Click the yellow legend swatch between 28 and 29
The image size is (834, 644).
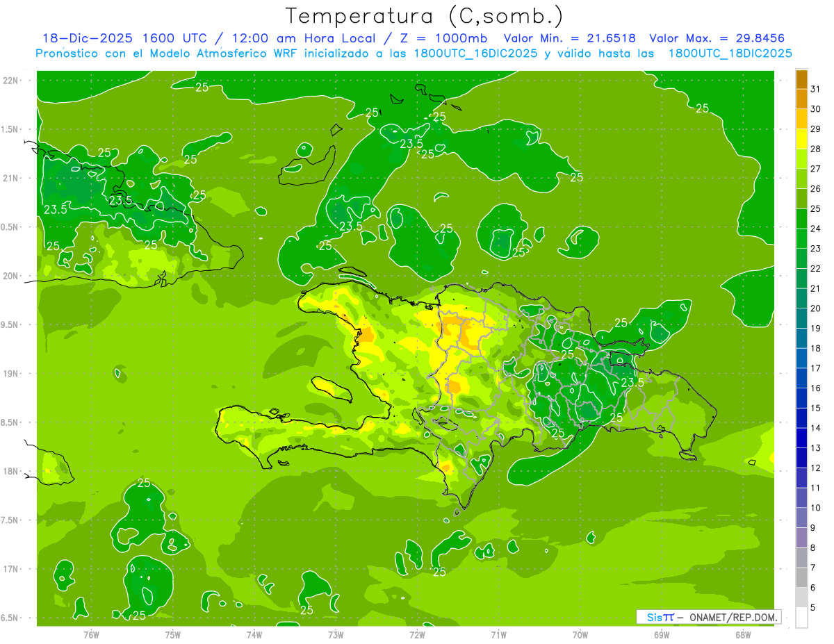(801, 139)
